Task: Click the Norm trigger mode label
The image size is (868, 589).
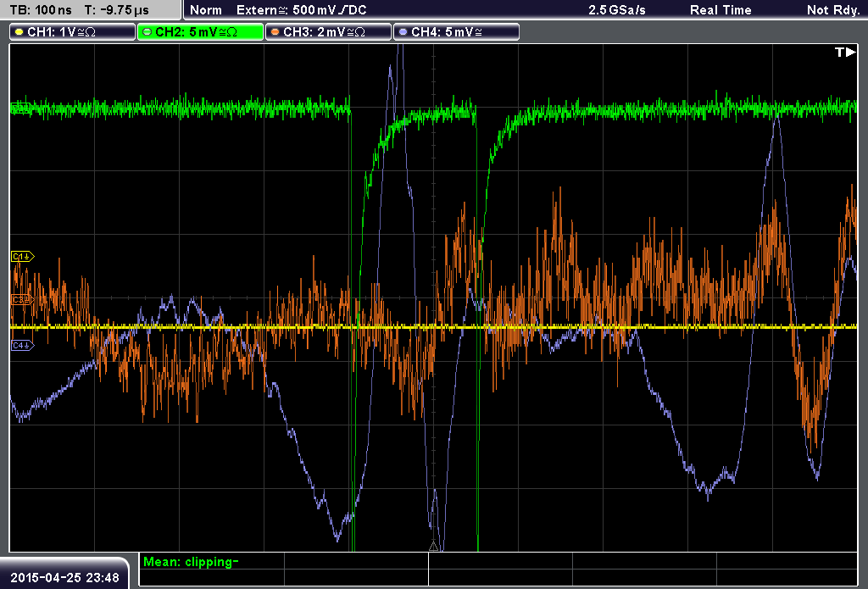Action: [206, 10]
